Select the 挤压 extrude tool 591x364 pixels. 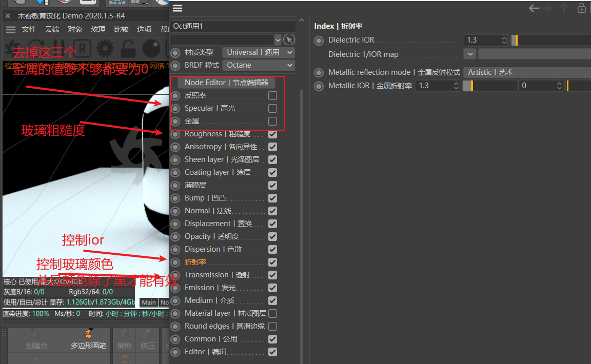tap(148, 340)
